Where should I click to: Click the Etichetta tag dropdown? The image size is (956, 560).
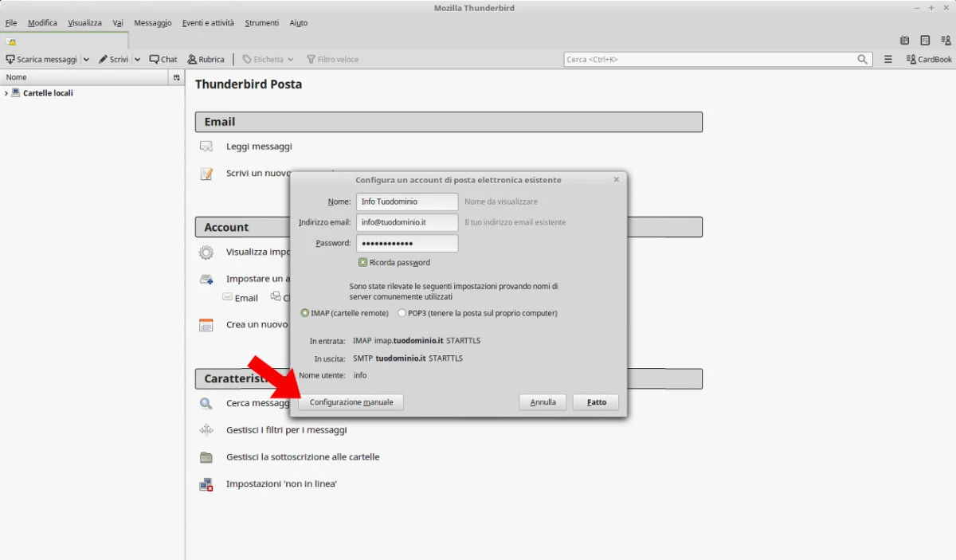[268, 60]
